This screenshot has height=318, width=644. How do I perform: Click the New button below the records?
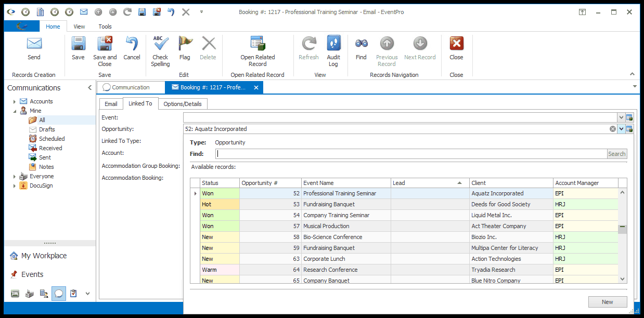(608, 302)
